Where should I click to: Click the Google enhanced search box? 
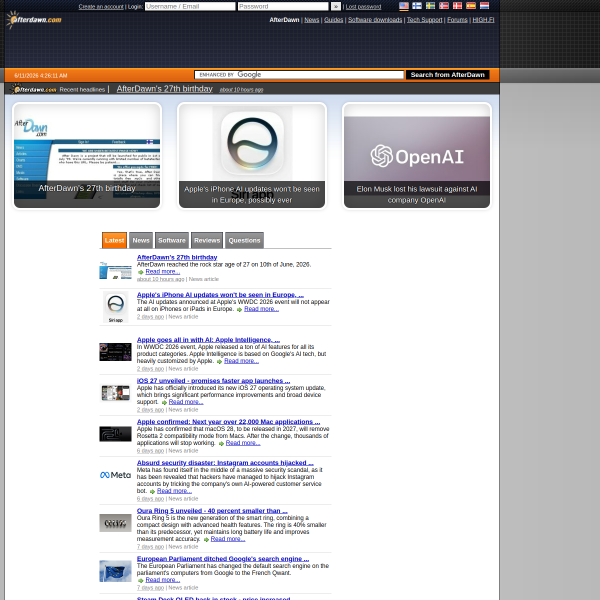[x=299, y=75]
